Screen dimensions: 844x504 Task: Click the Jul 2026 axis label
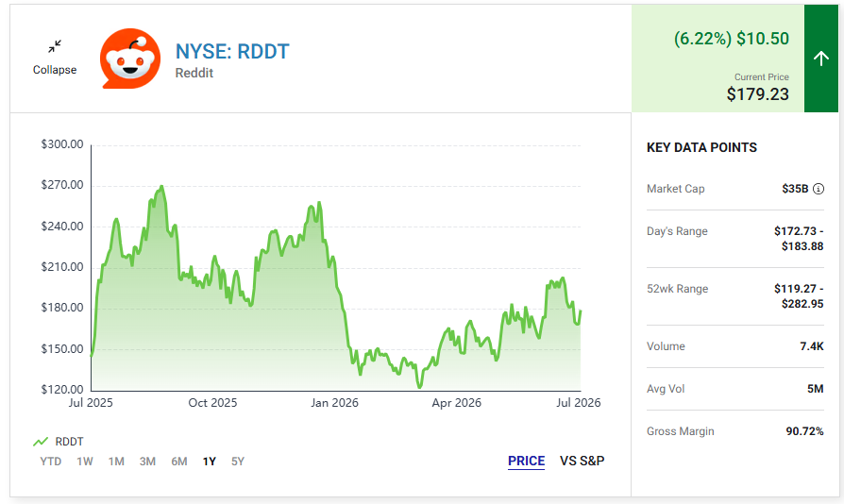(578, 403)
